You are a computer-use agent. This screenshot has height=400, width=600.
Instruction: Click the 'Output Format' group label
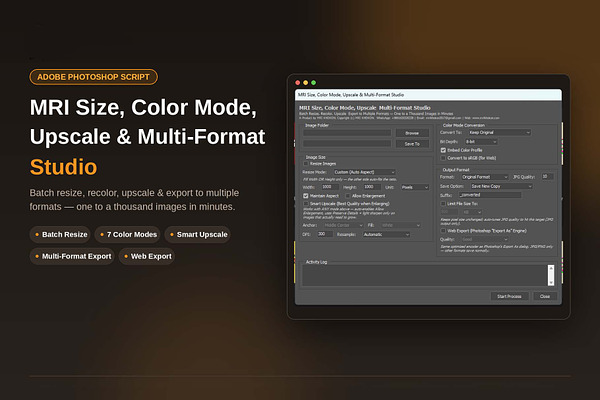[456, 170]
